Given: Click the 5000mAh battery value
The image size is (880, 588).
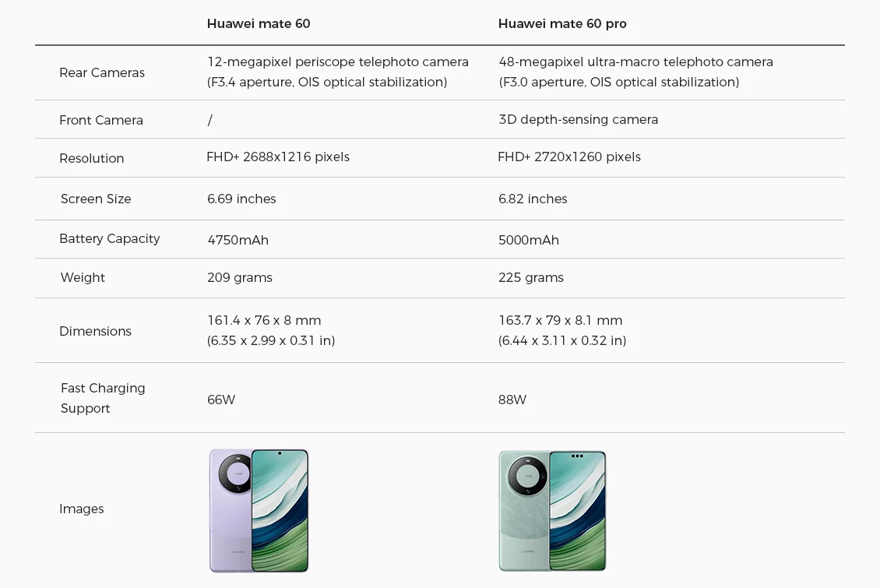Looking at the screenshot, I should point(529,240).
